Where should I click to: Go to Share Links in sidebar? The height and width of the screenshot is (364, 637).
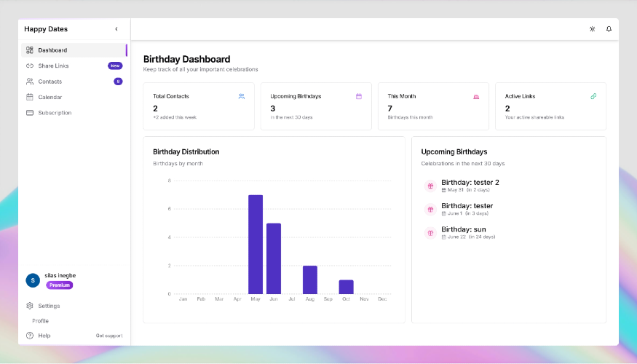tap(74, 66)
